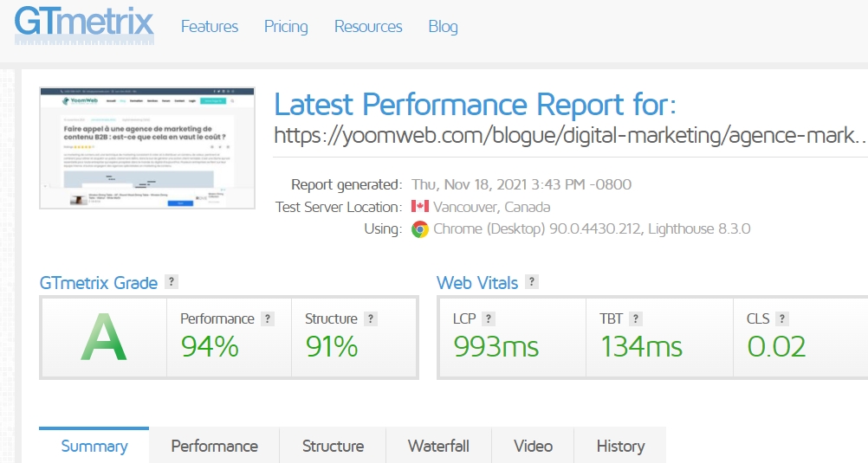868x463 pixels.
Task: Open the Web Vitals help icon
Action: click(x=532, y=282)
